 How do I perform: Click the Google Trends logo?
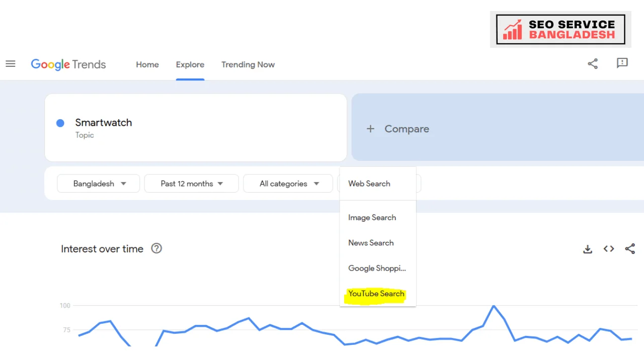tap(68, 64)
